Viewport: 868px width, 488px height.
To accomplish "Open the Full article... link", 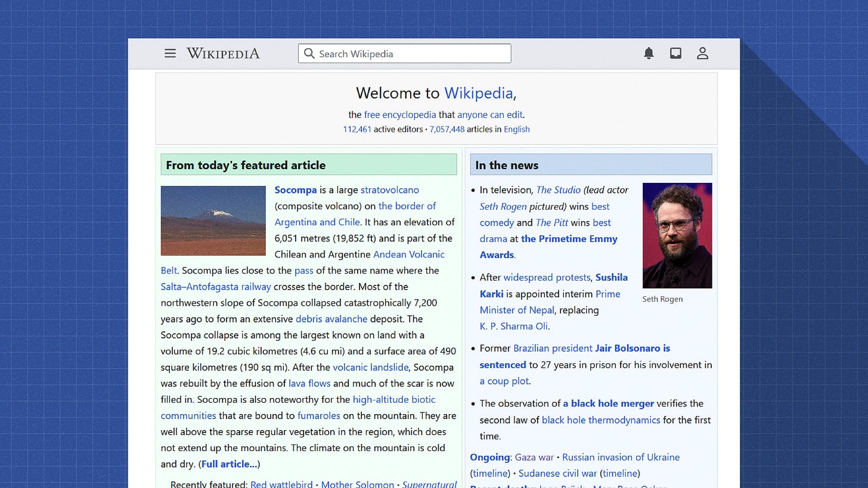I will click(x=230, y=464).
